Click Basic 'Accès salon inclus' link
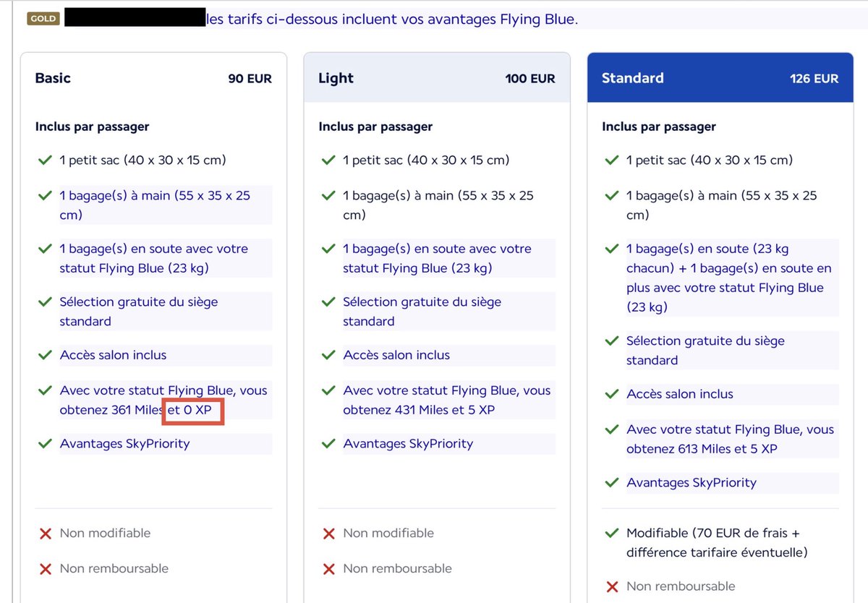Image resolution: width=868 pixels, height=603 pixels. (x=113, y=355)
